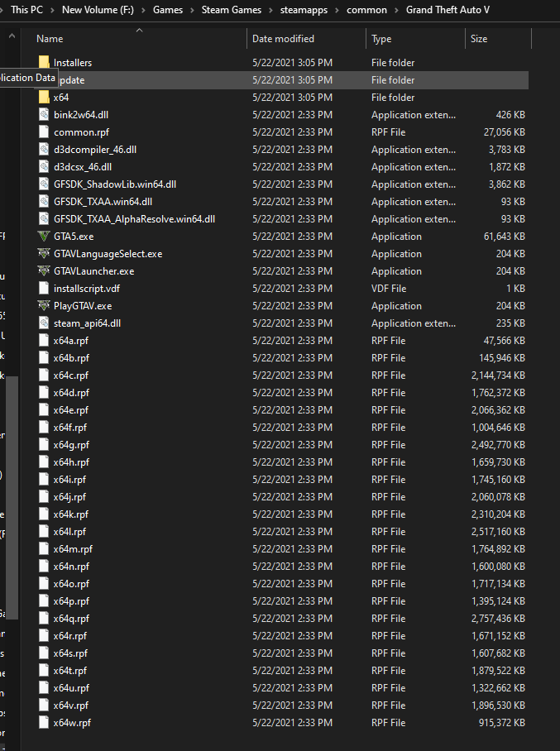Select the file named x64h.rpf
The height and width of the screenshot is (751, 560).
click(x=71, y=462)
